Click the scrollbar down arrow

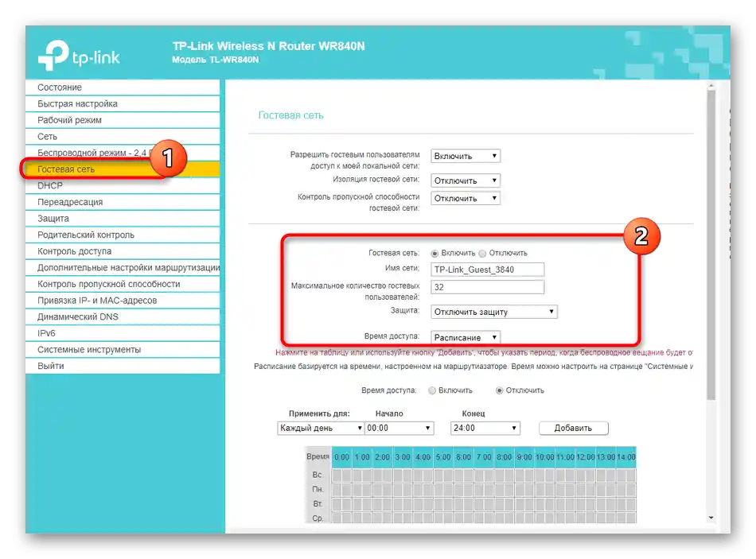tap(711, 518)
